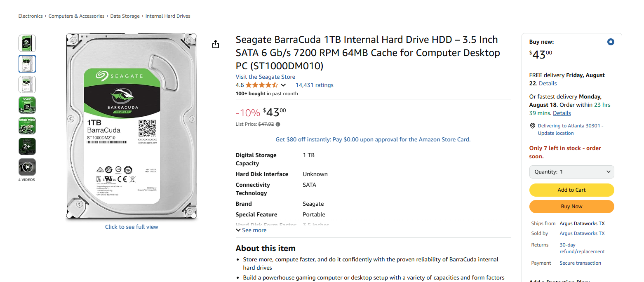Open the video thumbnail with play icon

coord(27,167)
